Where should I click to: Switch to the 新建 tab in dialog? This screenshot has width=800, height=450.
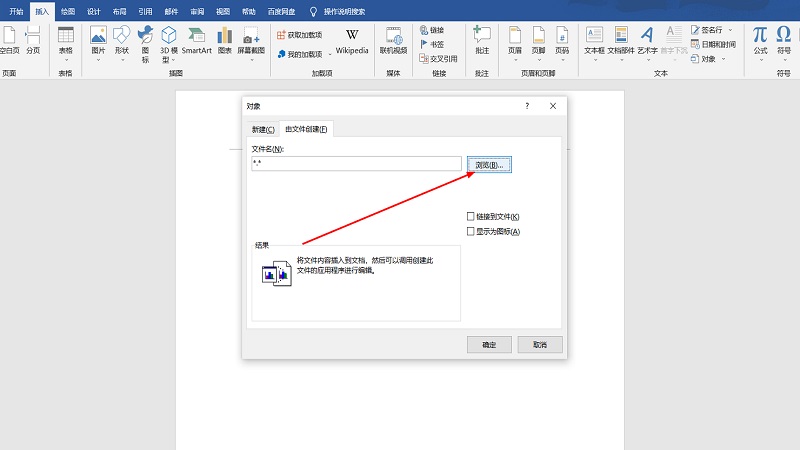(x=262, y=129)
